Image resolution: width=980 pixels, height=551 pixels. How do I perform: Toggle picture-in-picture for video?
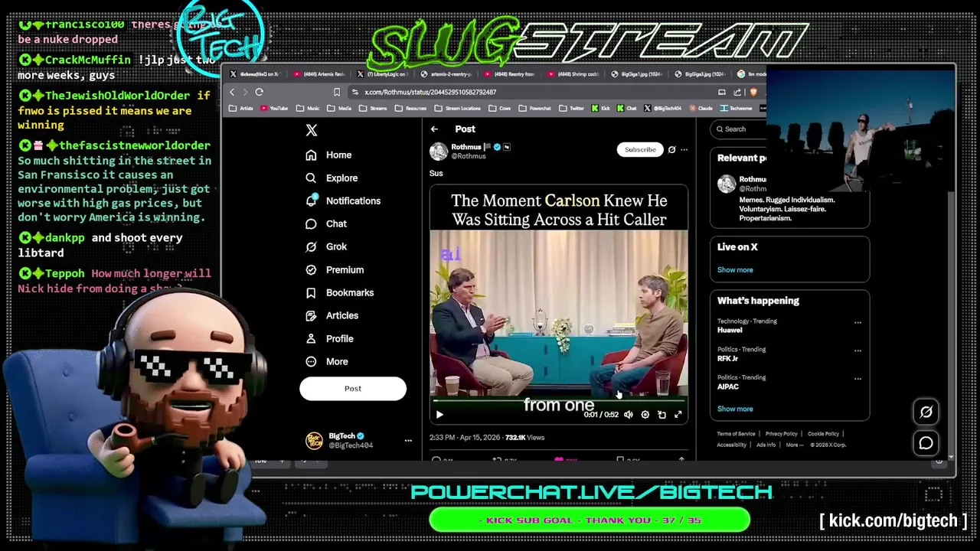[x=661, y=415]
